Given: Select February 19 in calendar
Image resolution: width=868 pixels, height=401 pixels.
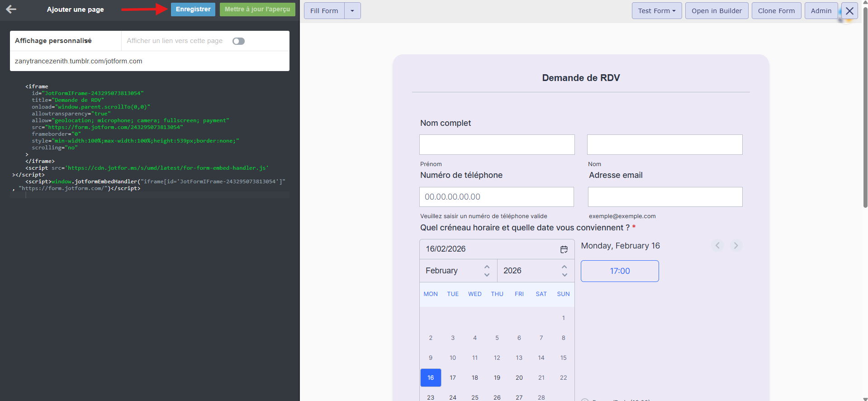Looking at the screenshot, I should click(x=497, y=377).
